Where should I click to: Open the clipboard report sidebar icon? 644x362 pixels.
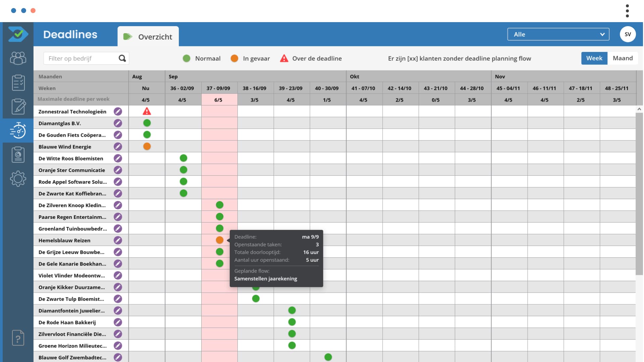point(18,155)
